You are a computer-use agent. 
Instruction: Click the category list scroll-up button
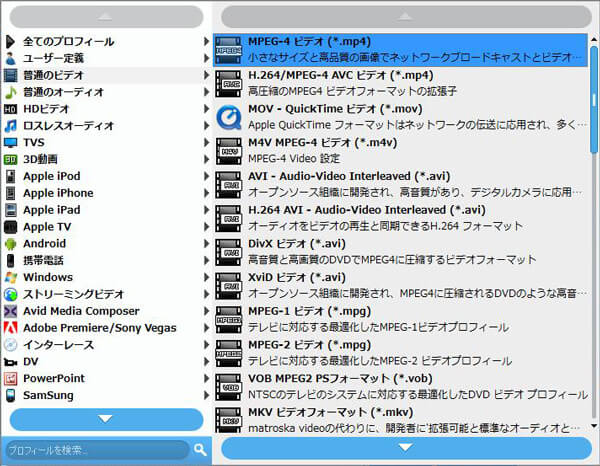[106, 16]
